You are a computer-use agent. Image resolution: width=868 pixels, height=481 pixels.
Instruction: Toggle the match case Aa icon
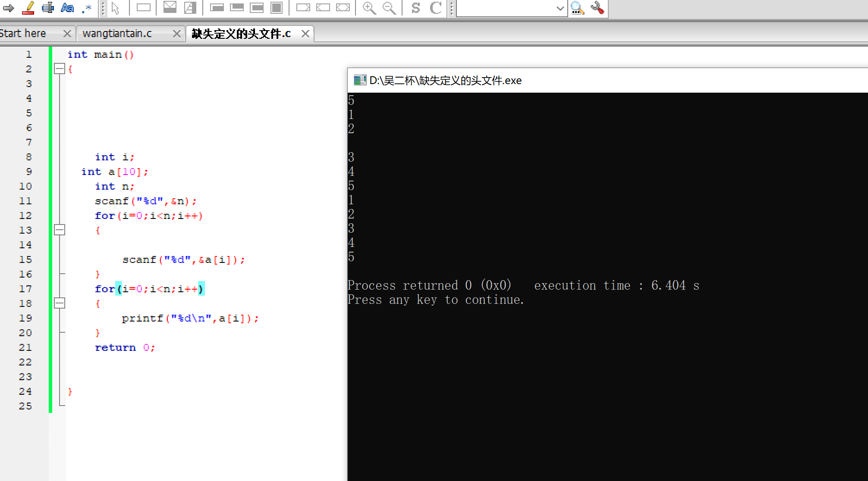(x=67, y=8)
